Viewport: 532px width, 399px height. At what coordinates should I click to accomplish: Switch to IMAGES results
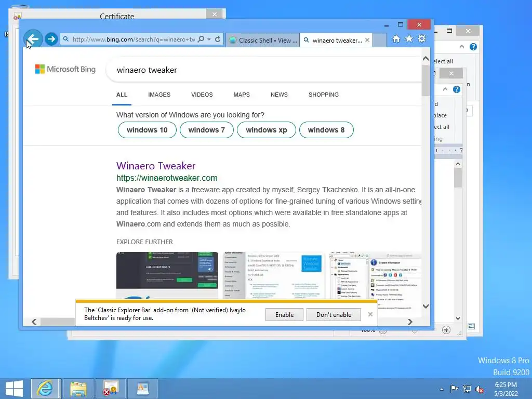click(159, 95)
